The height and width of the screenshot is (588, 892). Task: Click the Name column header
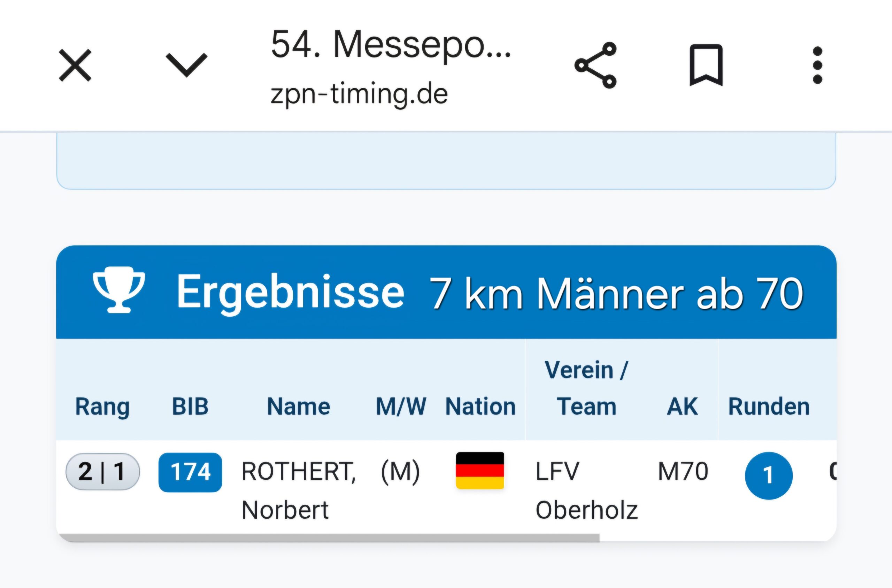coord(299,407)
